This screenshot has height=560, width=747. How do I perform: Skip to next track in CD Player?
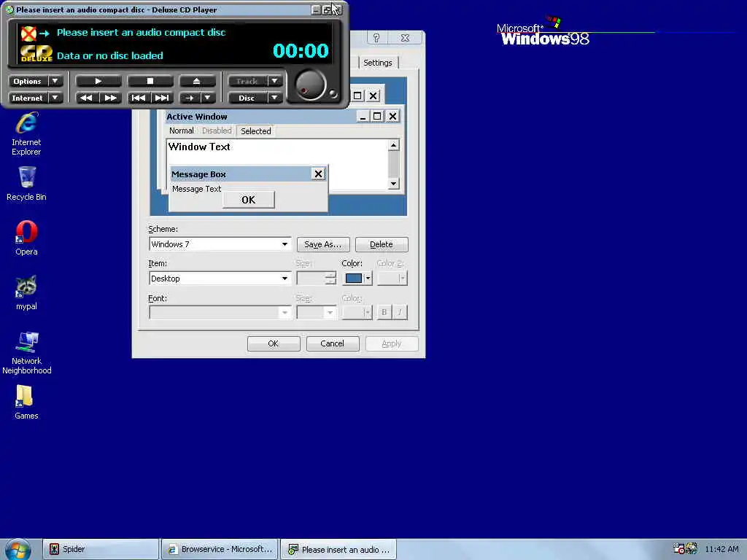tap(161, 98)
